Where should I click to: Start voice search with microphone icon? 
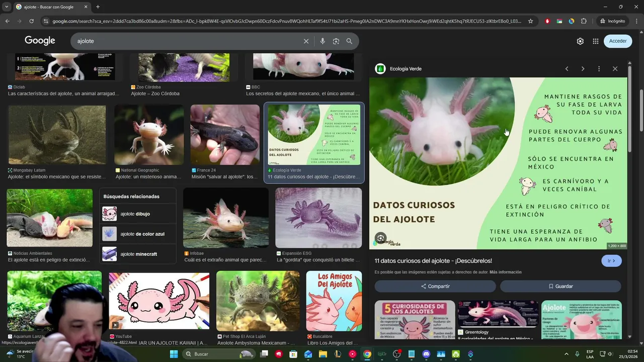[323, 41]
